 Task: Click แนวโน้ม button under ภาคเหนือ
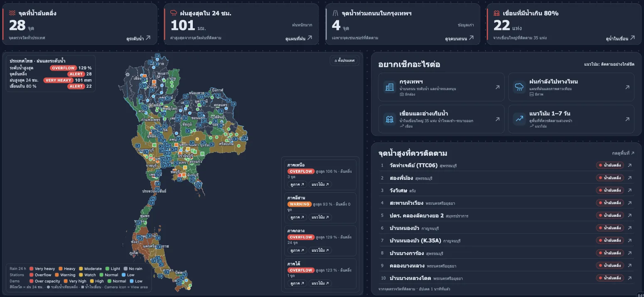coord(320,184)
